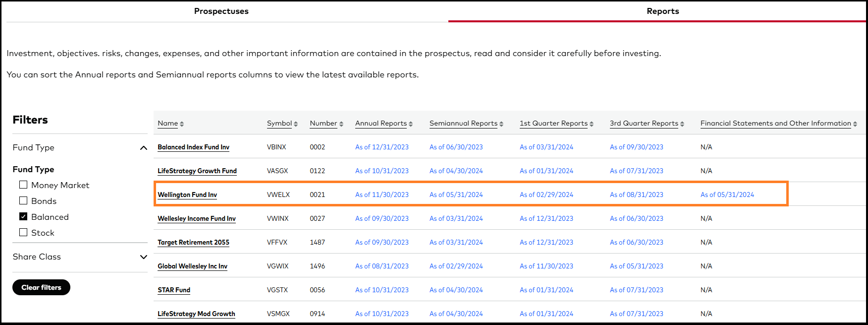Expand the Share Class filter section
The width and height of the screenshot is (868, 325).
click(x=144, y=257)
